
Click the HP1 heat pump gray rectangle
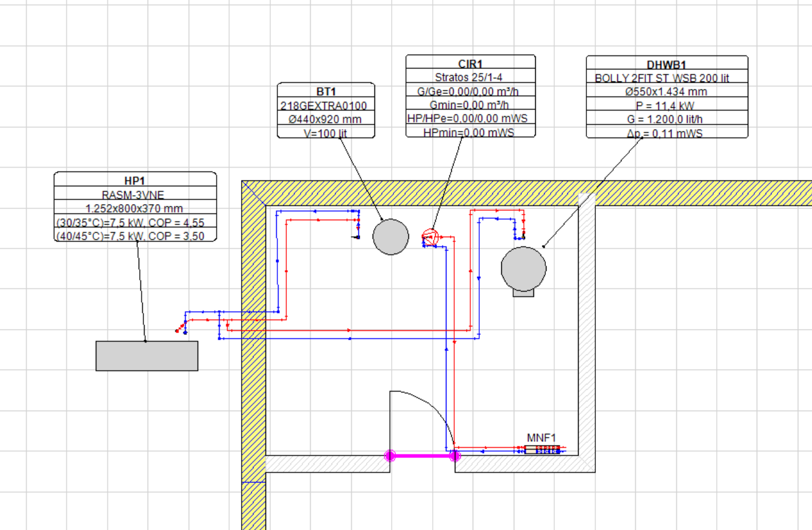pyautogui.click(x=146, y=356)
